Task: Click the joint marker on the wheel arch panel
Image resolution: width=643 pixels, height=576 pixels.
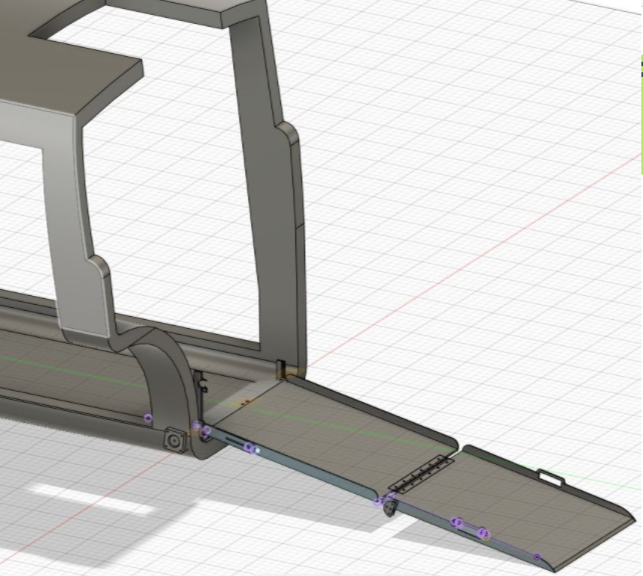Action: point(148,418)
